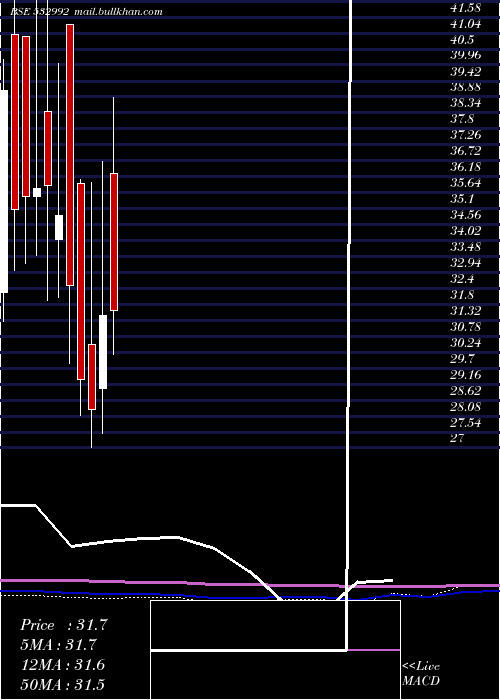Click the 34.56 price axis label
The image size is (500, 700).
466,215
